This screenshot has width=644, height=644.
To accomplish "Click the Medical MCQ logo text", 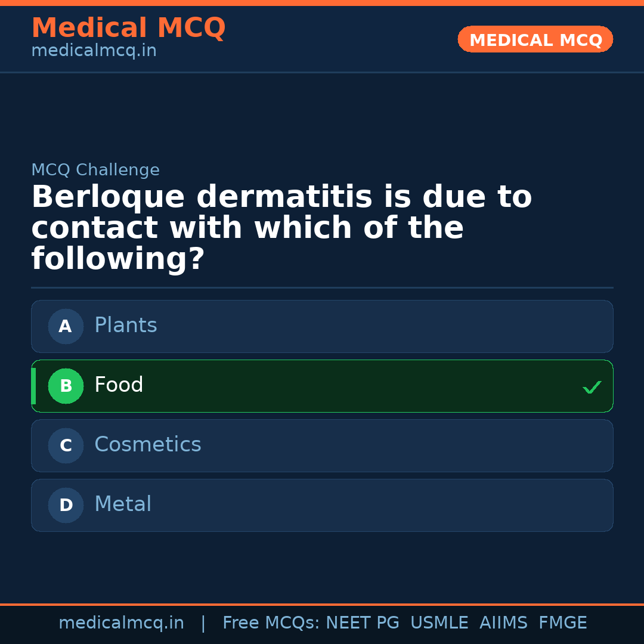I will [x=128, y=27].
